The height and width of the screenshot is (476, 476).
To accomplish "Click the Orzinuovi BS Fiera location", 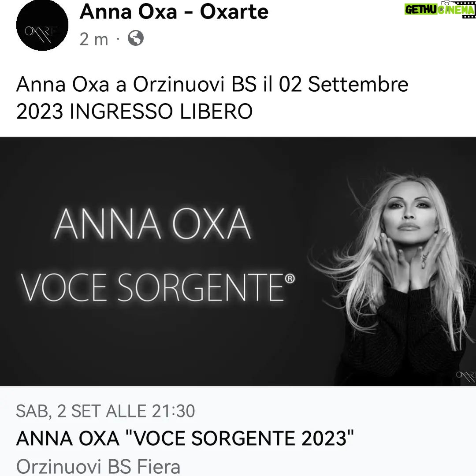I will point(98,466).
